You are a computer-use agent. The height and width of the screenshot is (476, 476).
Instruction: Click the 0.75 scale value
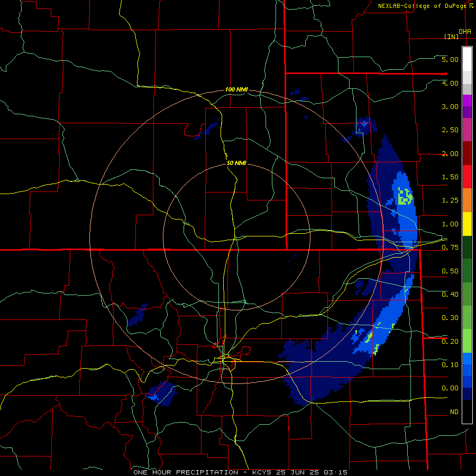click(450, 248)
